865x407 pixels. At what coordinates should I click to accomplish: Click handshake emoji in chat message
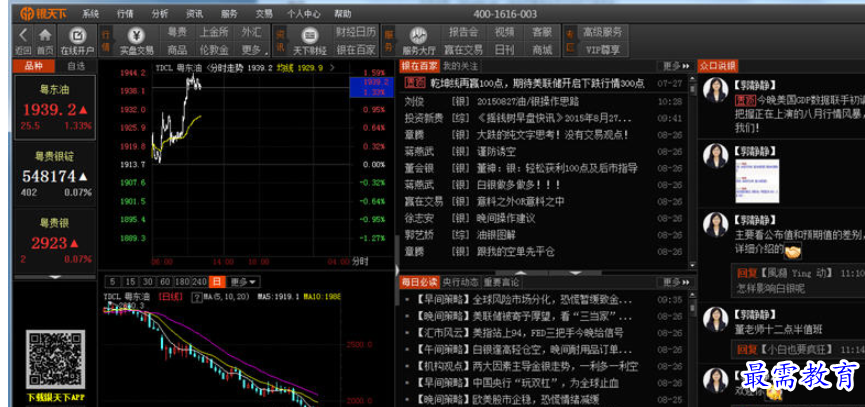(x=793, y=251)
